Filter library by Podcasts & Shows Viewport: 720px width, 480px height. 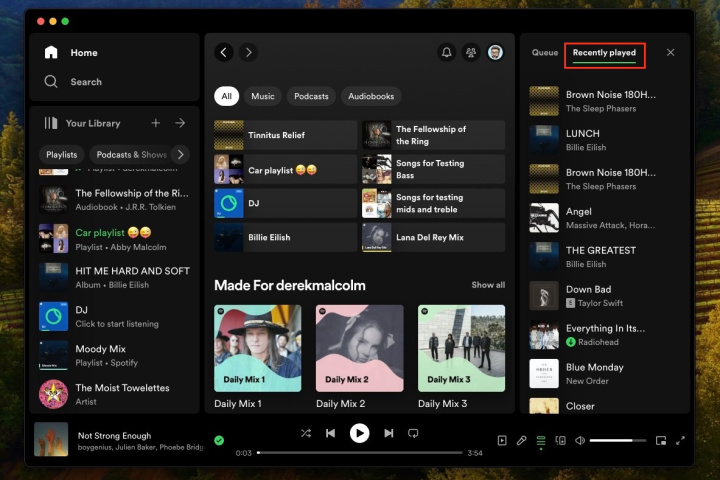(130, 155)
